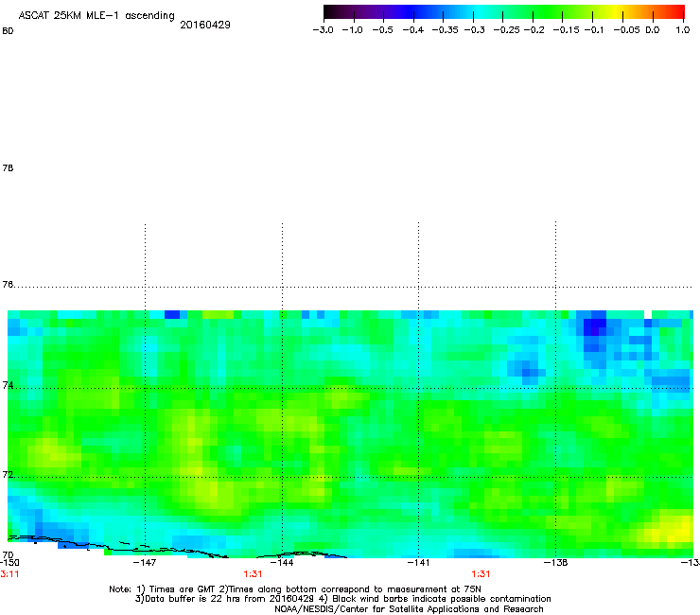Click the NOAA/NESDIS credit line
700x615 pixels.
[409, 609]
